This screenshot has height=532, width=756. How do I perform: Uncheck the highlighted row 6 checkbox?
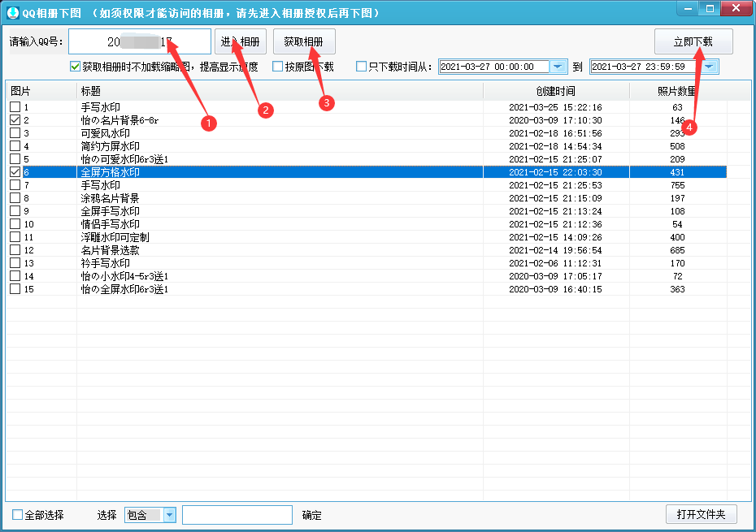tap(15, 172)
